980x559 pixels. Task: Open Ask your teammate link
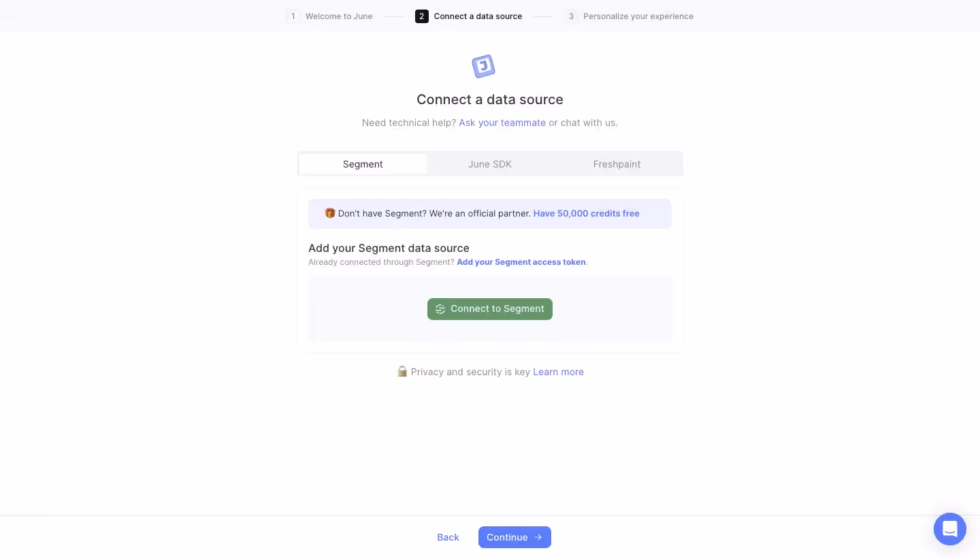point(502,123)
